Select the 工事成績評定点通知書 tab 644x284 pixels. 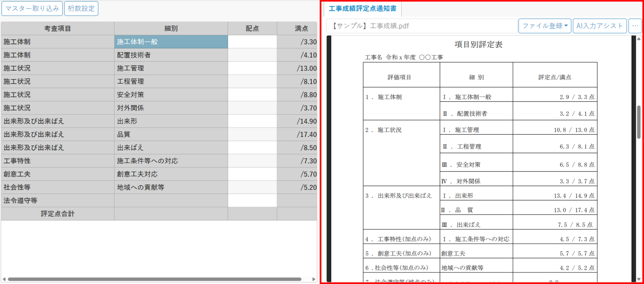[x=362, y=9]
